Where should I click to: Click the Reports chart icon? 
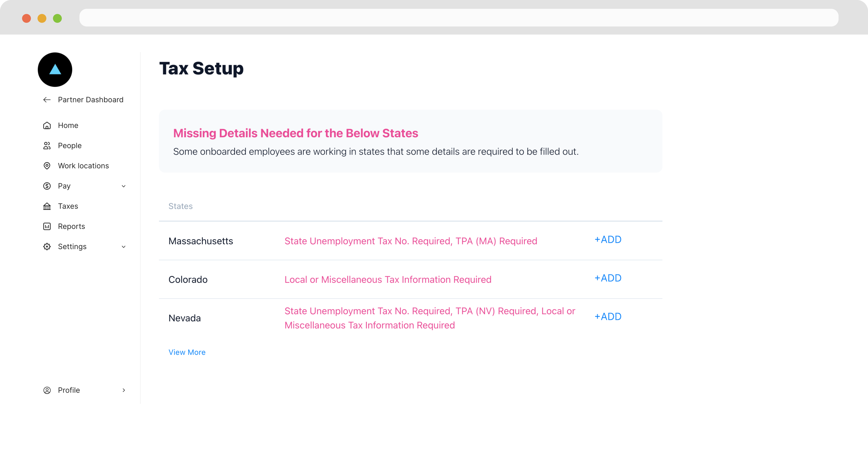point(47,226)
